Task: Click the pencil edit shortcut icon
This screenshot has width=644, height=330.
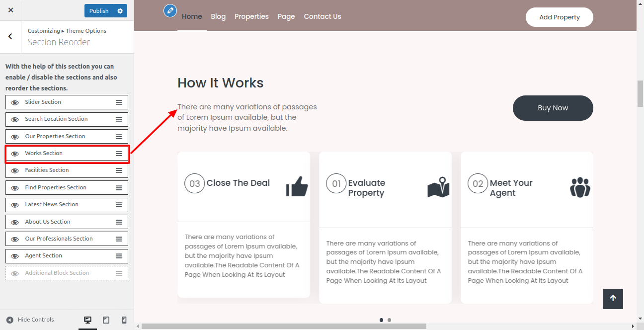Action: coord(170,10)
